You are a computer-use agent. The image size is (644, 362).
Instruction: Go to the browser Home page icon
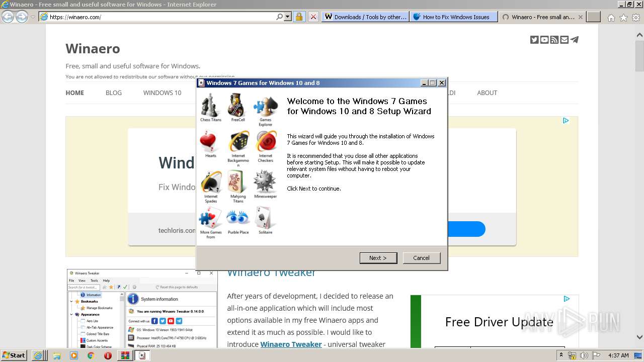(611, 18)
